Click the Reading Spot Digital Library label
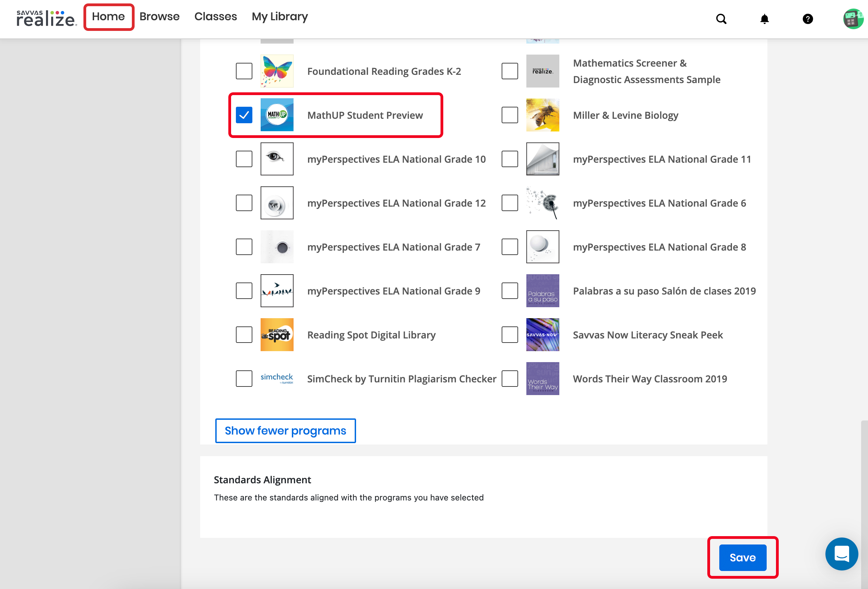 371,335
